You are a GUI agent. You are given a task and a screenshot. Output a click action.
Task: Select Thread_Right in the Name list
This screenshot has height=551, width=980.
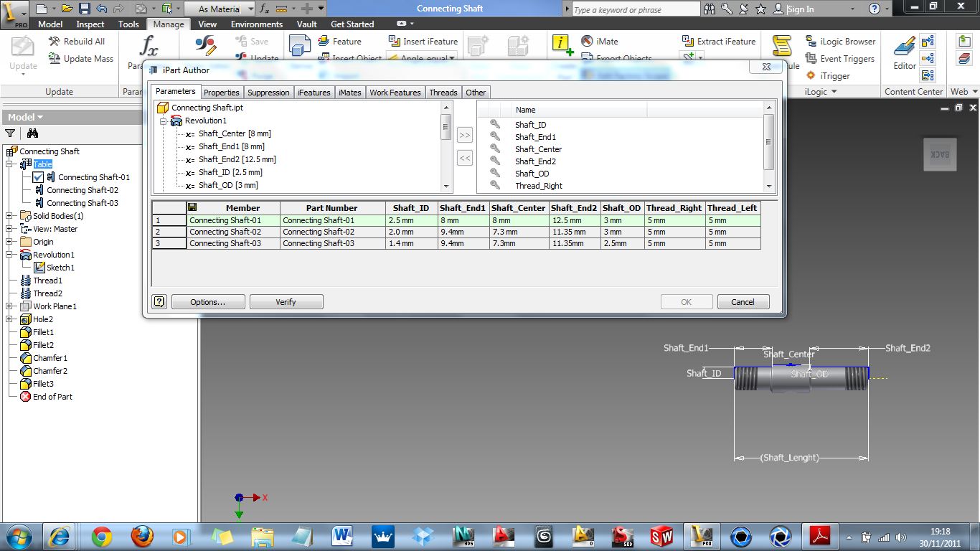click(538, 186)
